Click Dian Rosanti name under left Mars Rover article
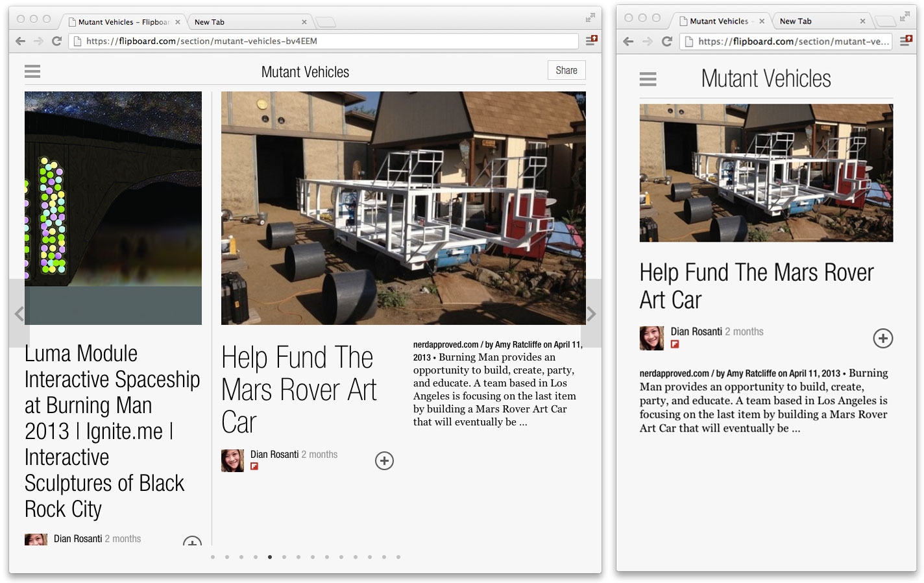 [x=274, y=455]
